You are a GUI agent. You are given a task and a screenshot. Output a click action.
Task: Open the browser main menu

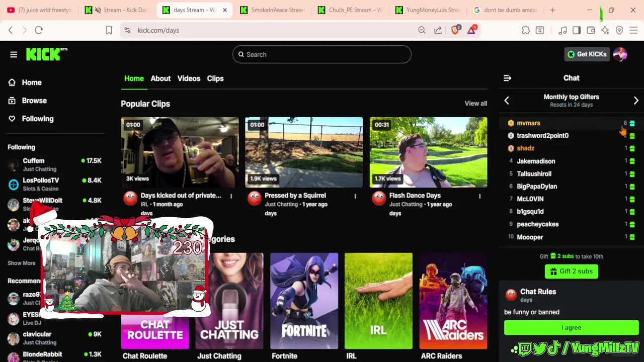pos(633,30)
